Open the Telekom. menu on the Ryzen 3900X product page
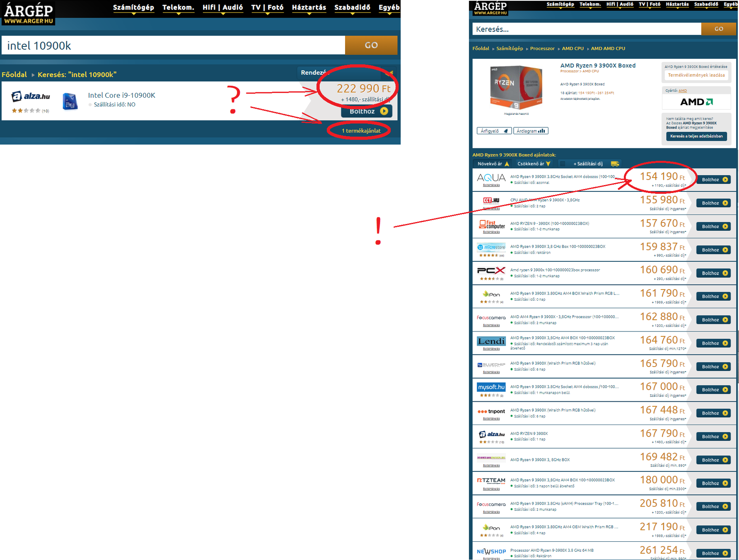 (x=590, y=5)
